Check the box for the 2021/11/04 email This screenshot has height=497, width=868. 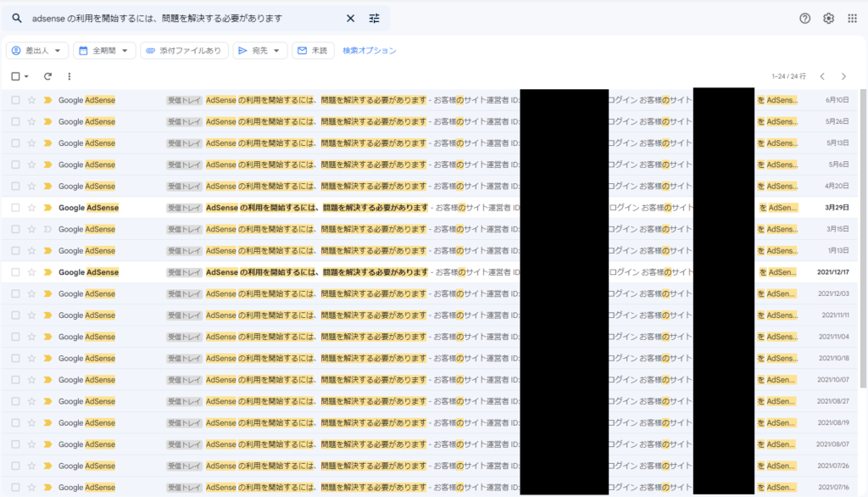pyautogui.click(x=15, y=337)
